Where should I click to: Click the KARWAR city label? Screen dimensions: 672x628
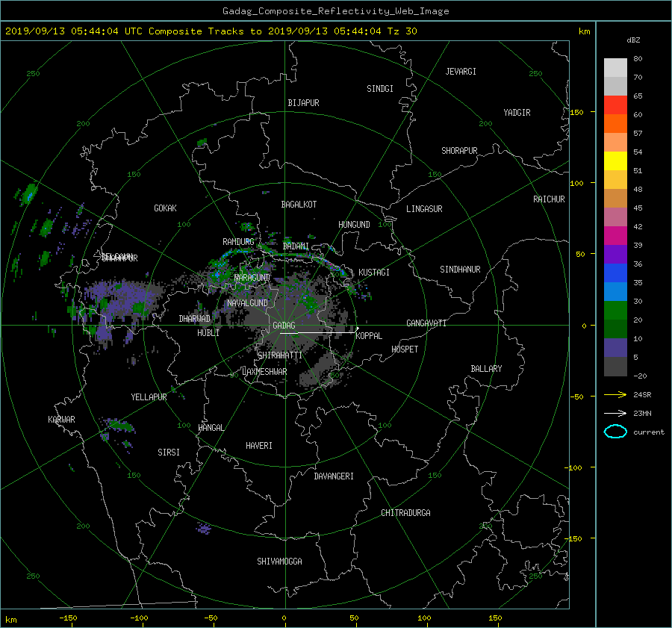click(x=61, y=420)
